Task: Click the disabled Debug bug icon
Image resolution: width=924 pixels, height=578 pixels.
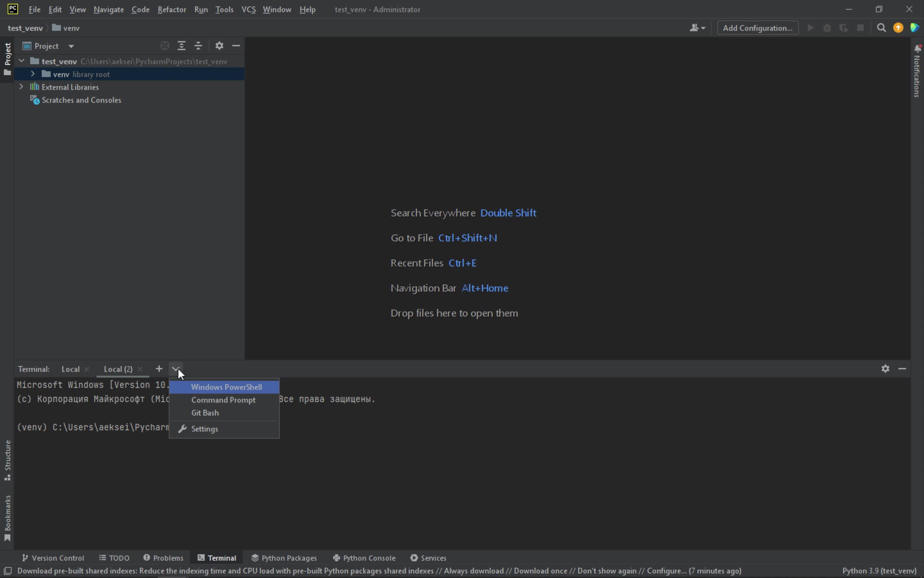Action: pos(827,28)
